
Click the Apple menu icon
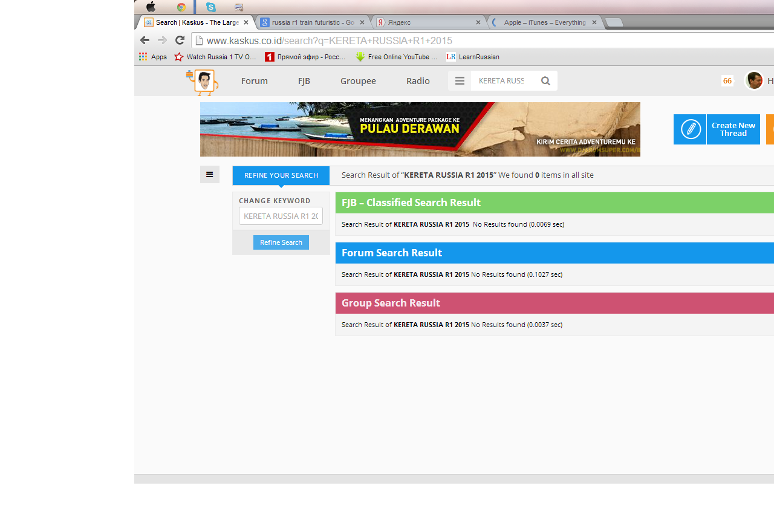tap(151, 7)
